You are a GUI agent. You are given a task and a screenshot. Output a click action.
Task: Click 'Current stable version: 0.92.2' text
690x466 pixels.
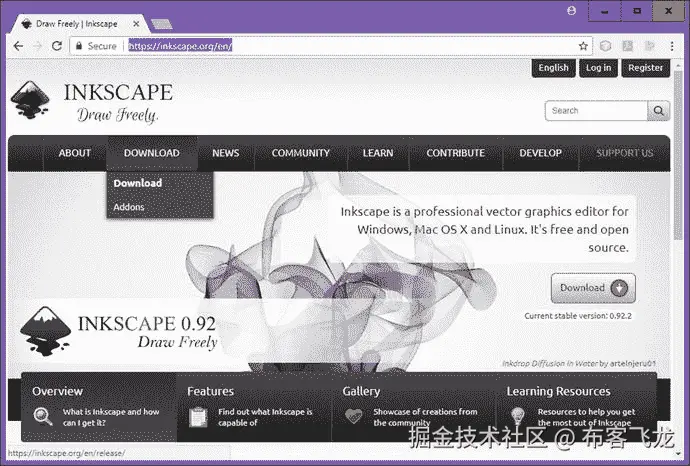pyautogui.click(x=578, y=316)
